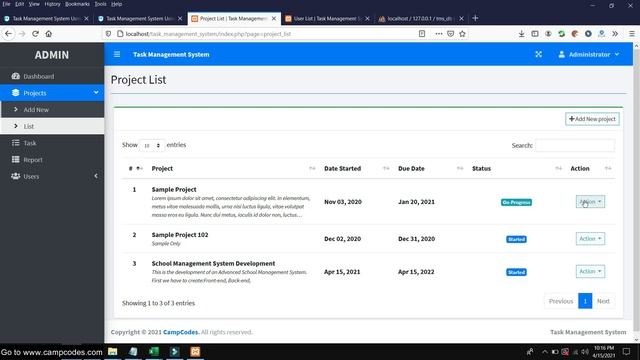This screenshot has height=360, width=640.
Task: Open the History menu
Action: [x=52, y=4]
